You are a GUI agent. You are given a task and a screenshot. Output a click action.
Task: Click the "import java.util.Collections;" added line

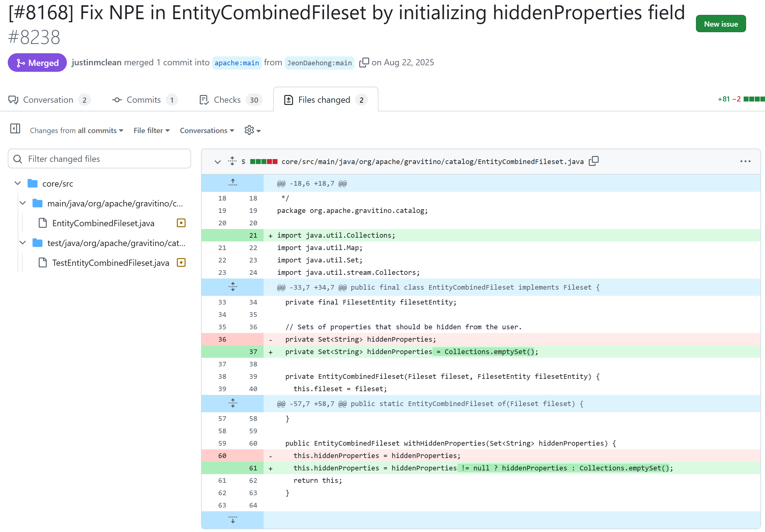click(x=336, y=235)
